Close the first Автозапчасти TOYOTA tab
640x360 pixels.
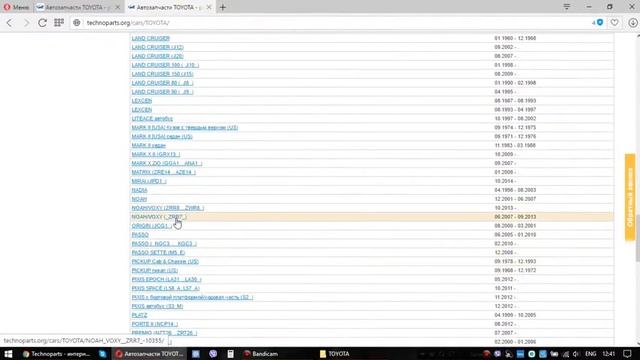(x=118, y=7)
